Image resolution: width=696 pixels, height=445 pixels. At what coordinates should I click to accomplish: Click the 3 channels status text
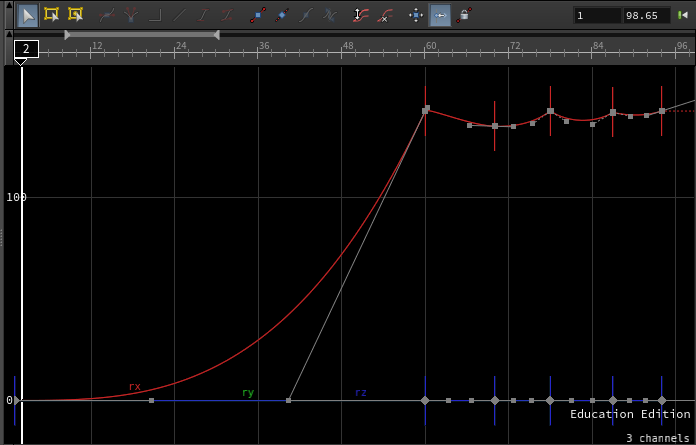pos(658,438)
